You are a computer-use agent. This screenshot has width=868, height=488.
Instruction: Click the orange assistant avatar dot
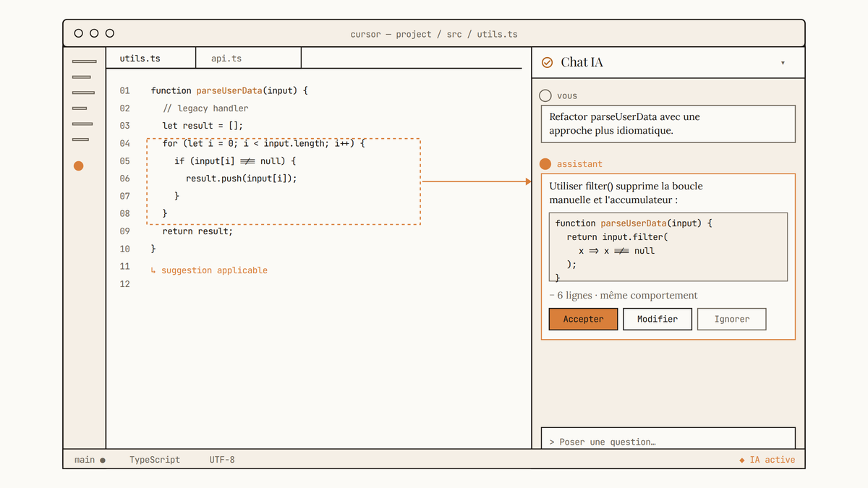click(546, 164)
